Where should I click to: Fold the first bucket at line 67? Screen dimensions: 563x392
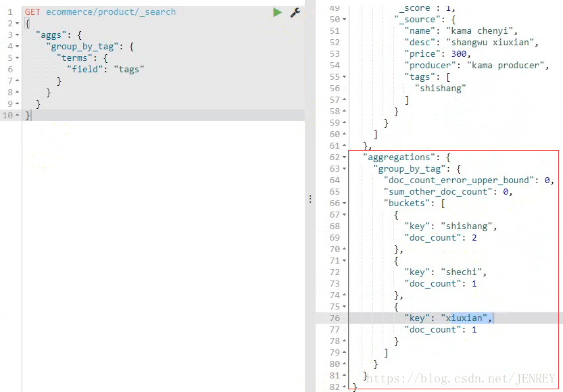[344, 215]
